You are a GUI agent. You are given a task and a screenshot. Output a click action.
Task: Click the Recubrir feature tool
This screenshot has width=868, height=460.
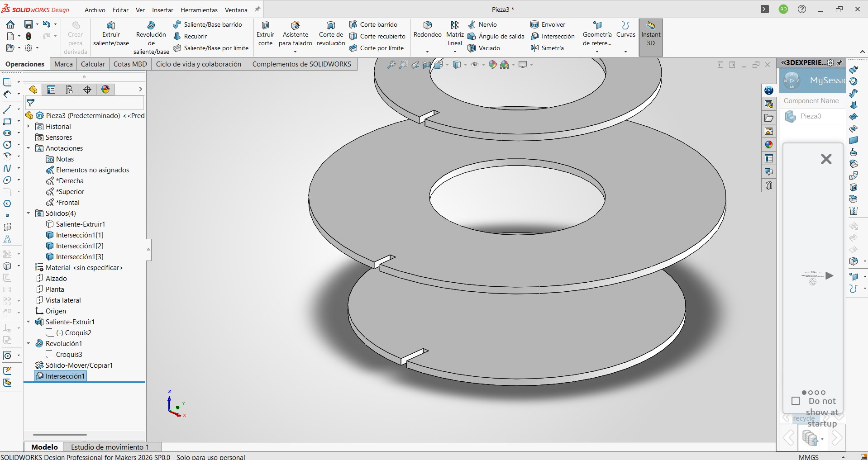(x=190, y=36)
